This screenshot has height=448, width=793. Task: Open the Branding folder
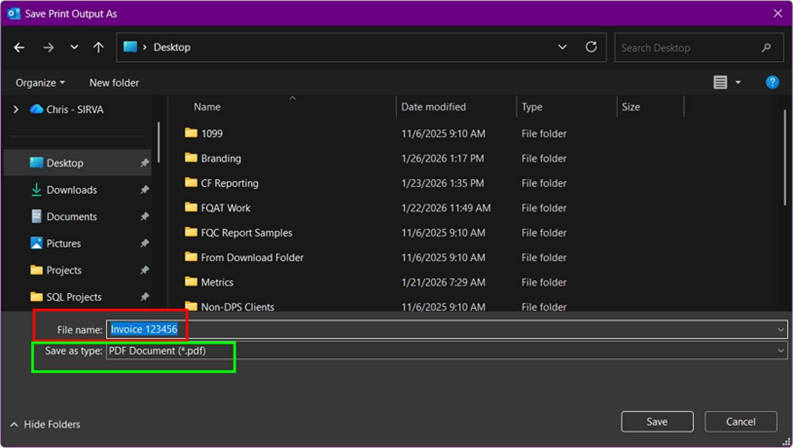point(220,158)
